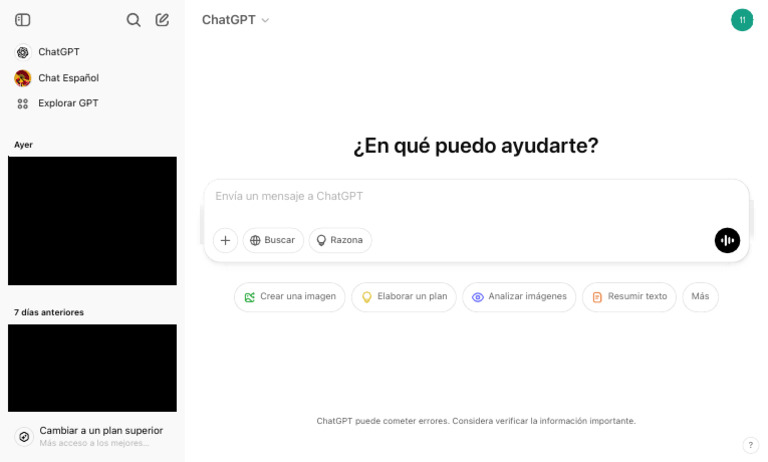The width and height of the screenshot is (768, 462).
Task: Expand the ChatGPT model selector dropdown
Action: tap(236, 20)
